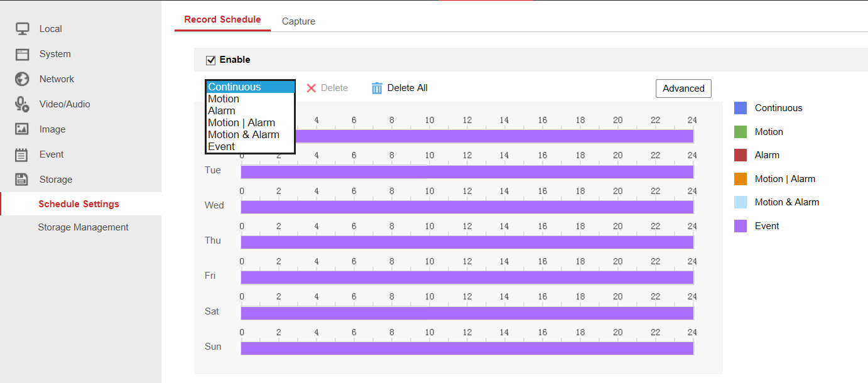This screenshot has height=383, width=868.
Task: Choose Motion | Alarm in the dropdown list
Action: tap(241, 123)
